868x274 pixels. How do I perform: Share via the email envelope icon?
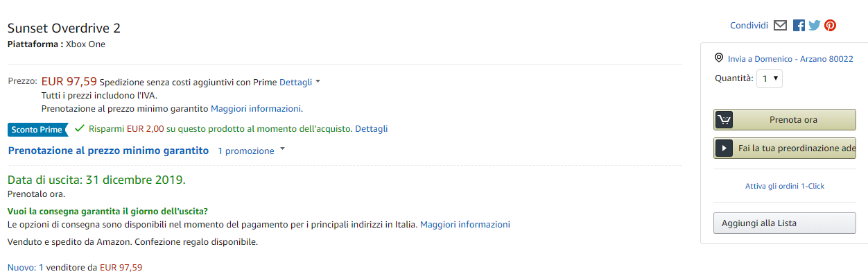[781, 26]
